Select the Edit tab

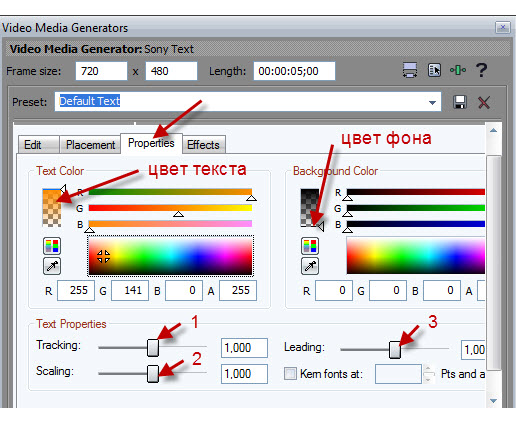(x=33, y=145)
